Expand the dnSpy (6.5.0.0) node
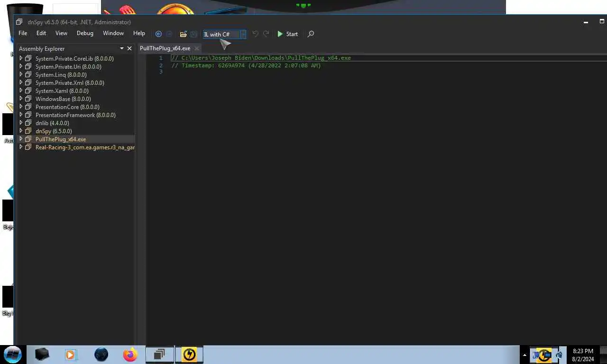Image resolution: width=607 pixels, height=364 pixels. 21,131
